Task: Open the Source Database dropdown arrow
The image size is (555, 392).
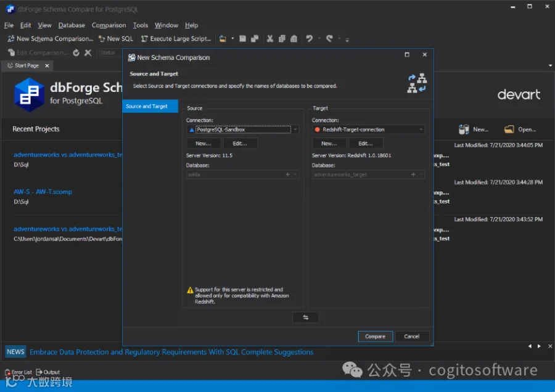Action: [x=295, y=174]
